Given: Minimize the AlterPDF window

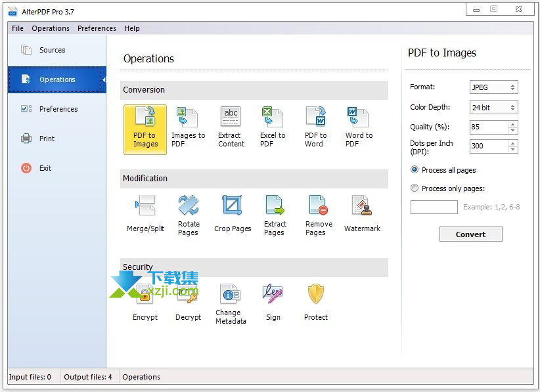Looking at the screenshot, I should pyautogui.click(x=476, y=10).
